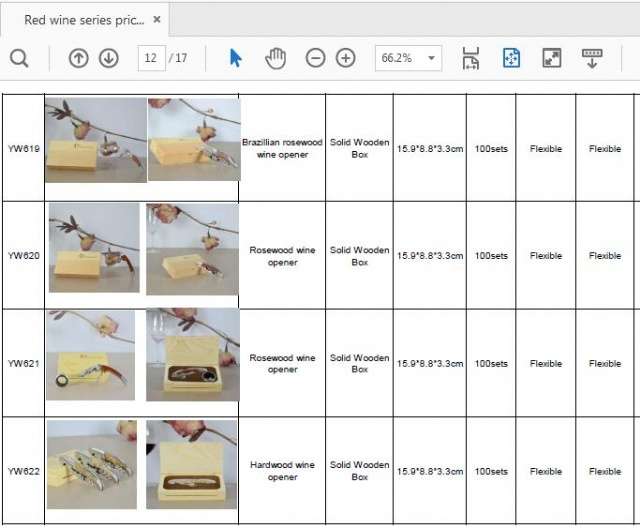The width and height of the screenshot is (640, 528).
Task: Click first 'Flexible' in YW620 row
Action: click(546, 256)
